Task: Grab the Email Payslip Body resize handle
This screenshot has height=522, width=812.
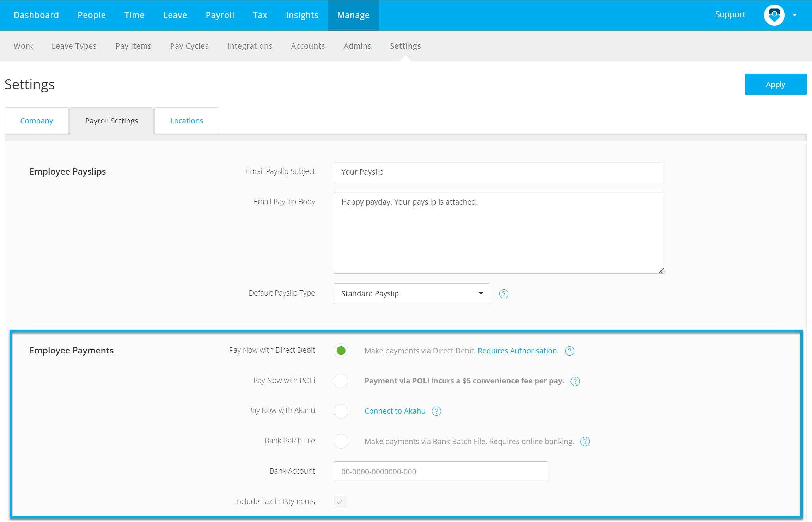Action: 661,270
